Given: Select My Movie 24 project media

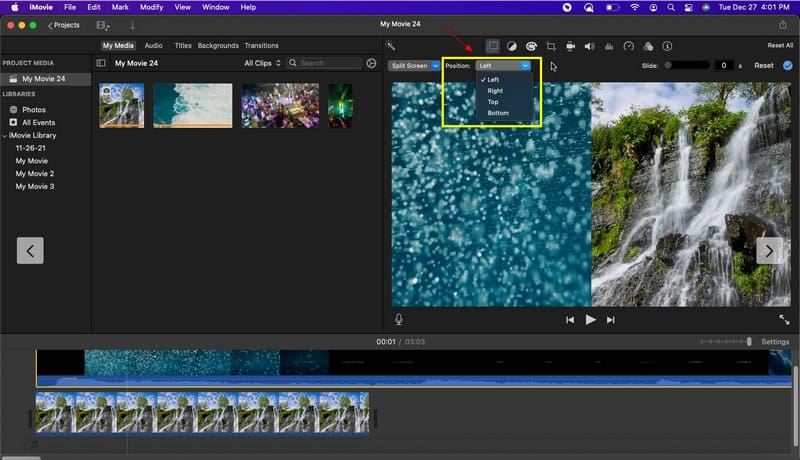Looking at the screenshot, I should pyautogui.click(x=45, y=79).
